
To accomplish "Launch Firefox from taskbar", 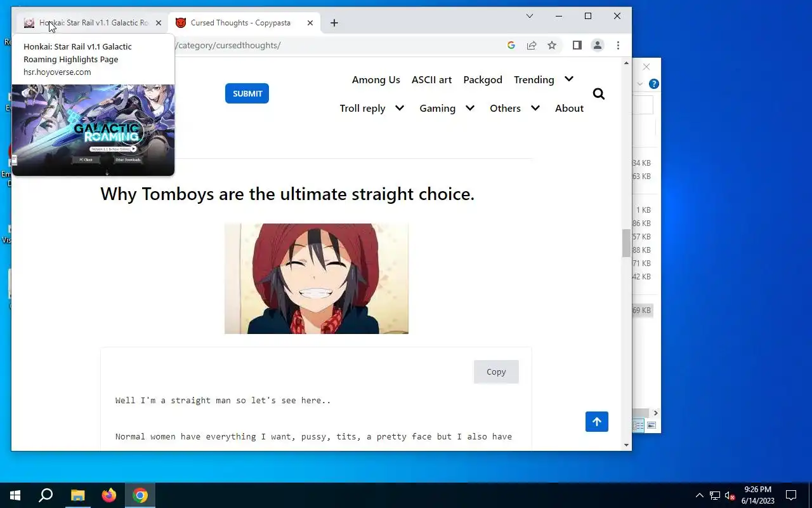I will point(109,495).
